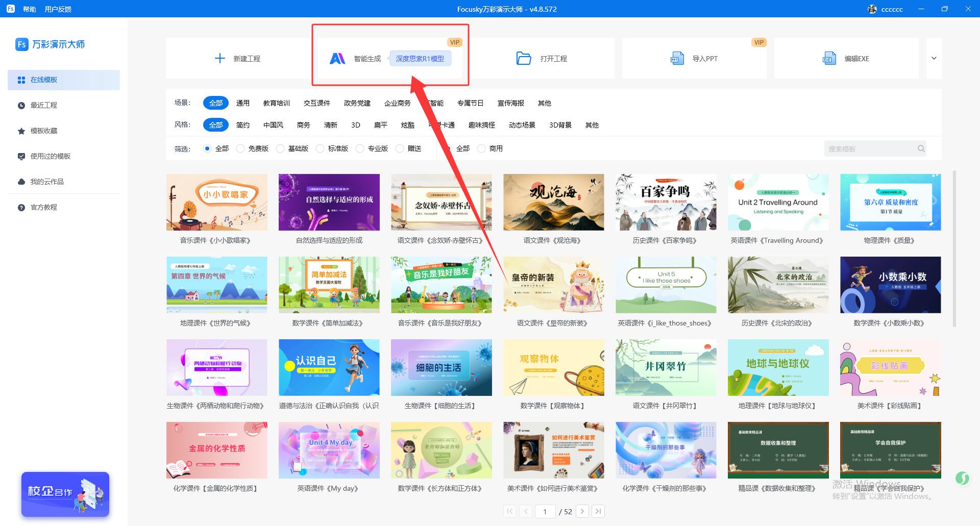This screenshot has width=980, height=526.
Task: Jump to last page of templates
Action: [x=598, y=511]
